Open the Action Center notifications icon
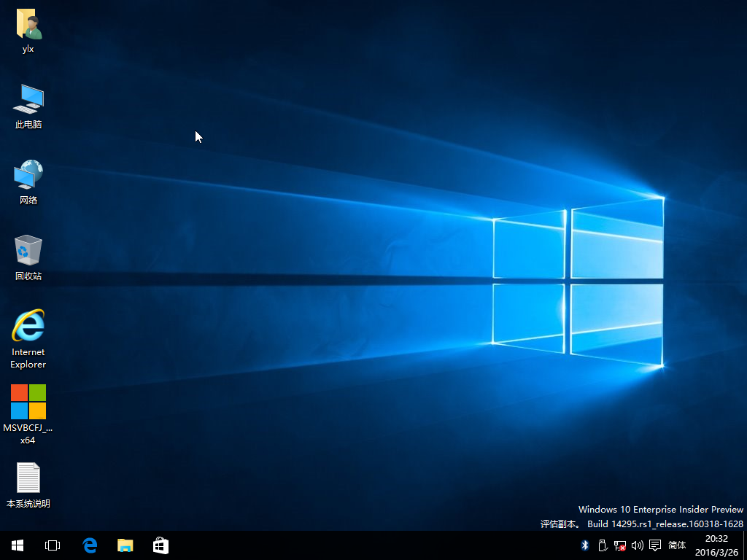This screenshot has height=560, width=747. (x=655, y=545)
